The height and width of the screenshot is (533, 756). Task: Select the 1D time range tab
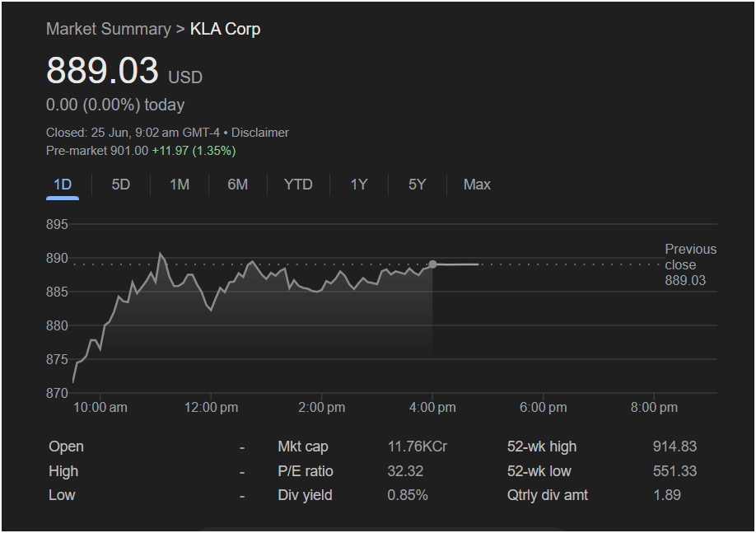[x=63, y=185]
